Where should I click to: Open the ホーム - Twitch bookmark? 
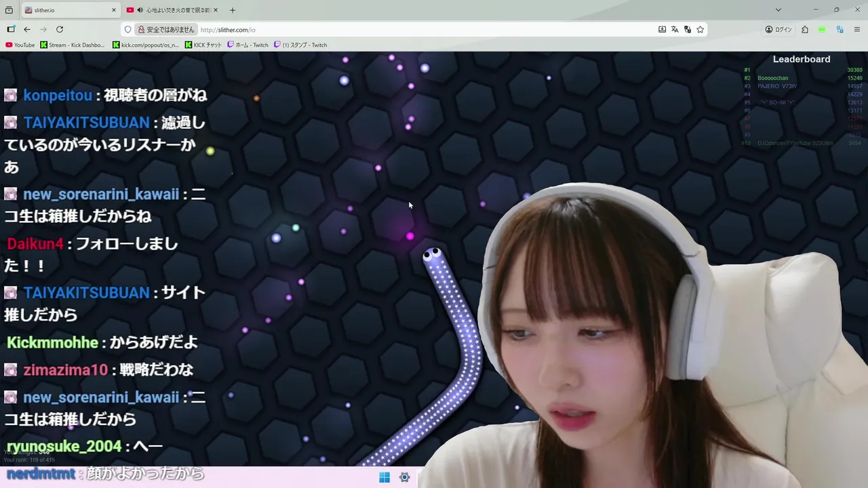[248, 45]
